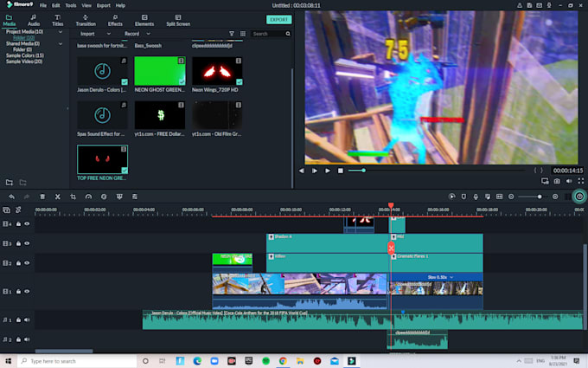Switch to the Effects tab
Viewport: 588px width, 368px height.
[115, 21]
